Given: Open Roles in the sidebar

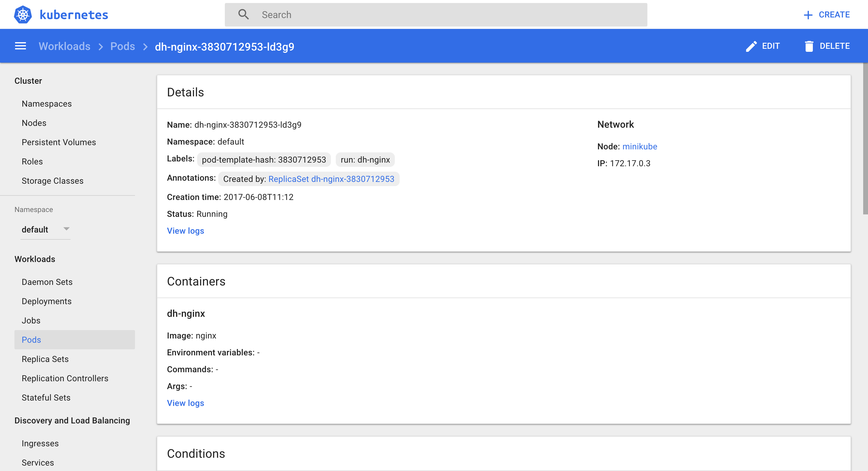Looking at the screenshot, I should pyautogui.click(x=32, y=162).
